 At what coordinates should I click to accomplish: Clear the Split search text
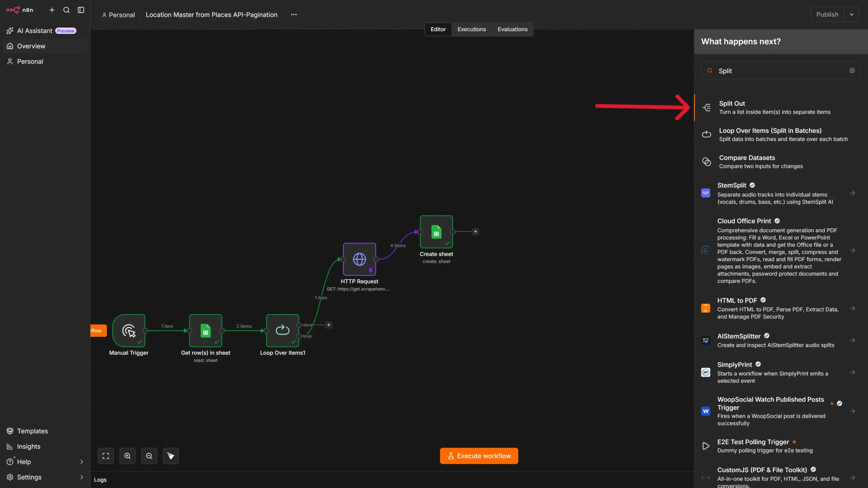click(x=852, y=70)
